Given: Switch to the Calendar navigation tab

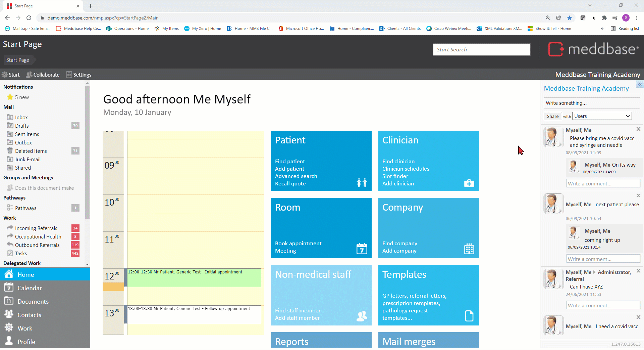Looking at the screenshot, I should point(30,288).
